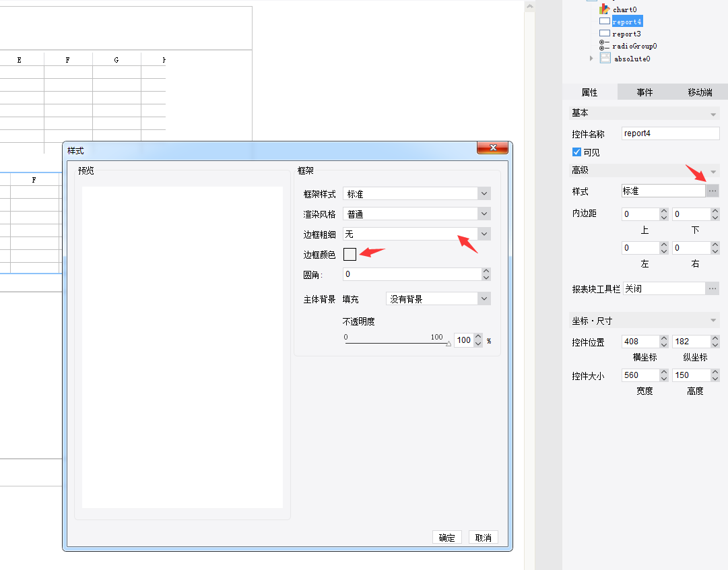Screen dimensions: 728x570
Task: Click the radioGroup0 widget icon
Action: click(x=604, y=46)
